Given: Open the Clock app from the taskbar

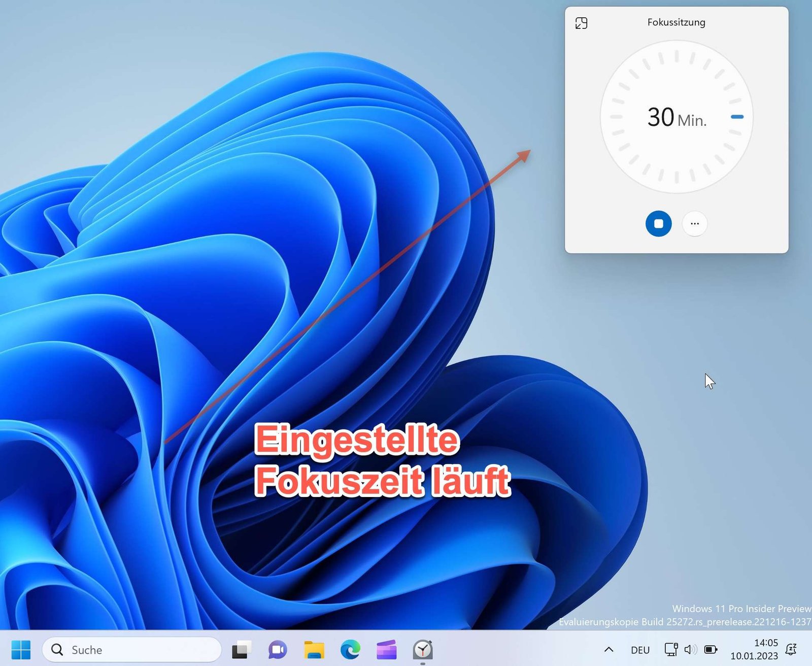Looking at the screenshot, I should 422,650.
